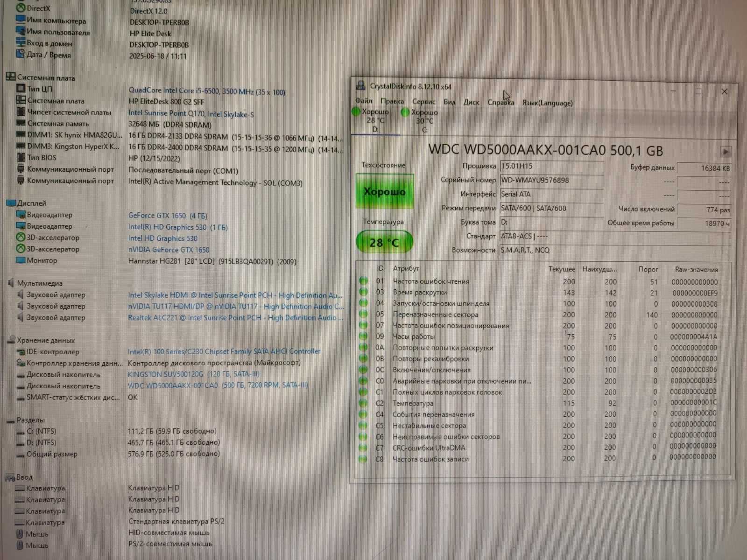Click the HID-совместимая мышь mouse icon

coord(20,534)
